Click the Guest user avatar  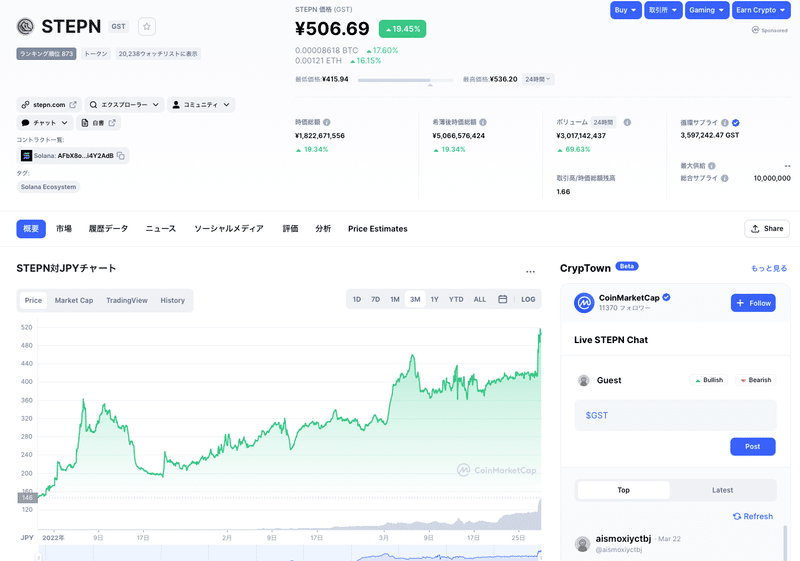(583, 380)
